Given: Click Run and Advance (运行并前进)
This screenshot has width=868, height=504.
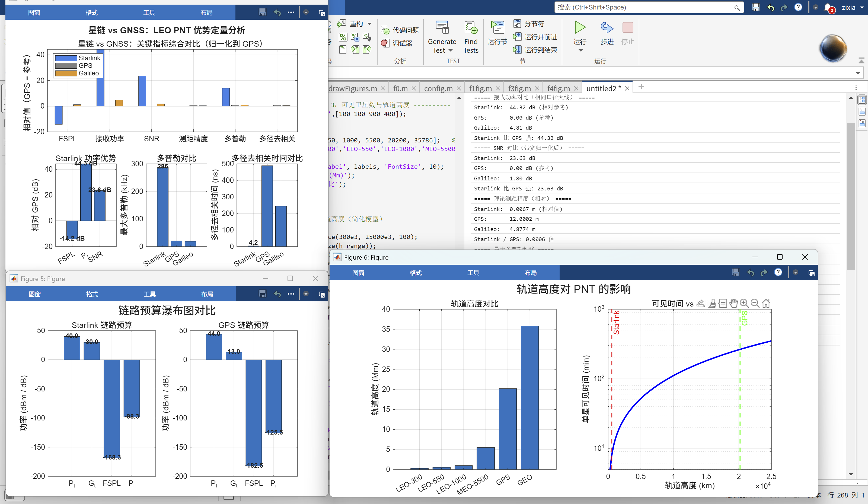Looking at the screenshot, I should point(535,37).
